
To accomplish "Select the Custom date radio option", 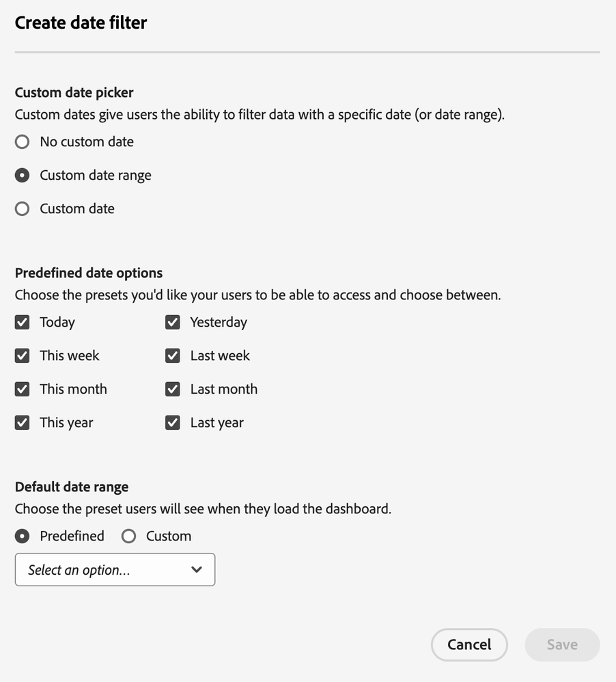I will [23, 209].
